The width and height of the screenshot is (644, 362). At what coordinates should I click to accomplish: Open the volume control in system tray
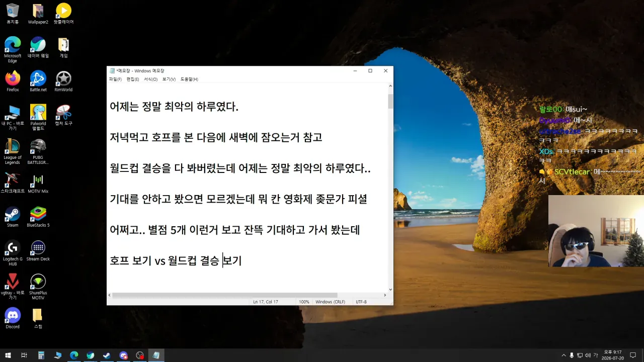click(x=588, y=355)
